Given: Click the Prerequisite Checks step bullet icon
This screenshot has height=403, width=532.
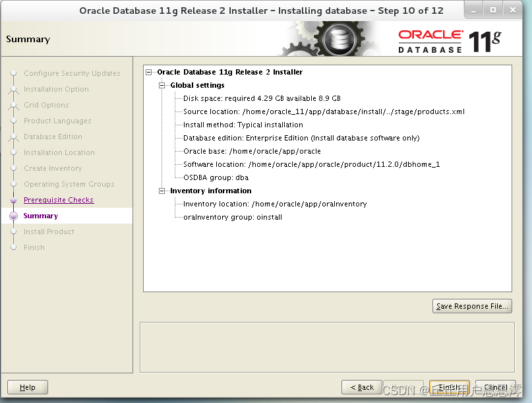Looking at the screenshot, I should click(x=14, y=201).
